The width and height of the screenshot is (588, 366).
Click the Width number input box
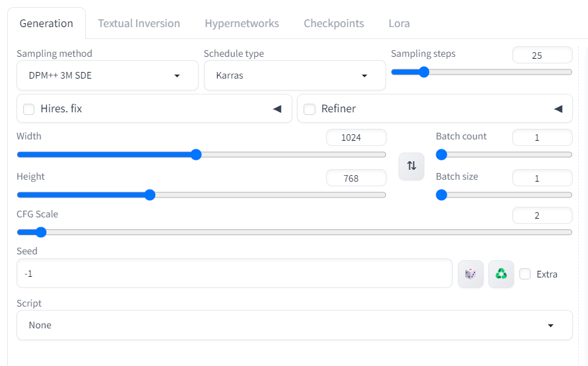tap(356, 137)
